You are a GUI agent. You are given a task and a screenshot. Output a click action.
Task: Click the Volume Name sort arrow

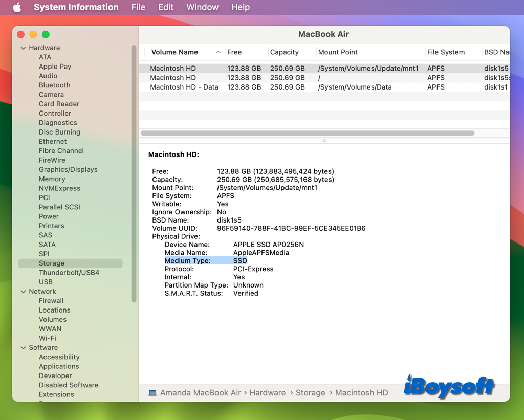coord(219,52)
